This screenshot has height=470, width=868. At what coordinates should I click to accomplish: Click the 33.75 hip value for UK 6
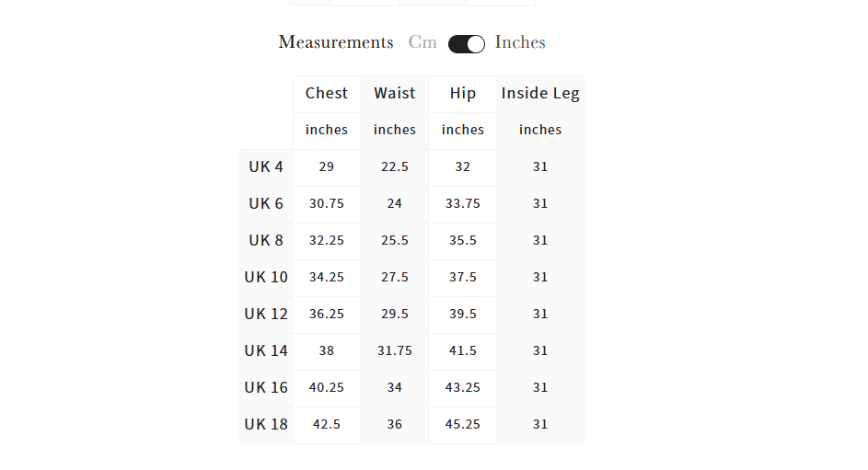pos(463,204)
